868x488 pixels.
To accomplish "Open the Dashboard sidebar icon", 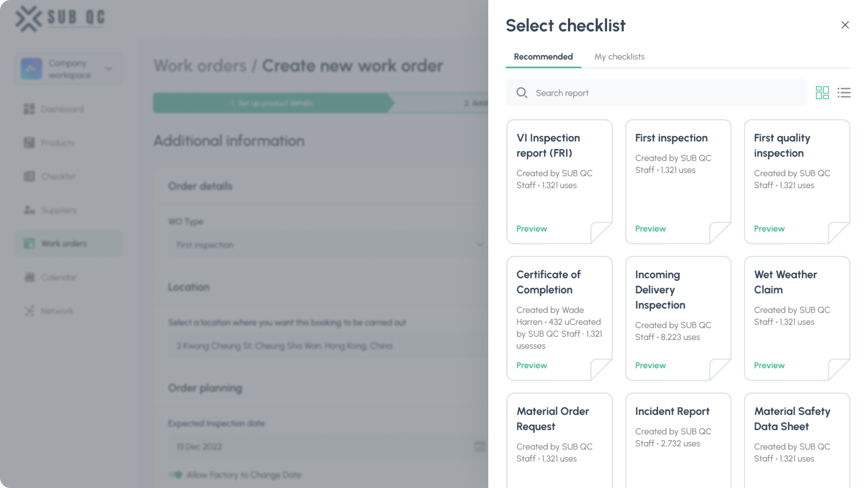I will pyautogui.click(x=29, y=109).
